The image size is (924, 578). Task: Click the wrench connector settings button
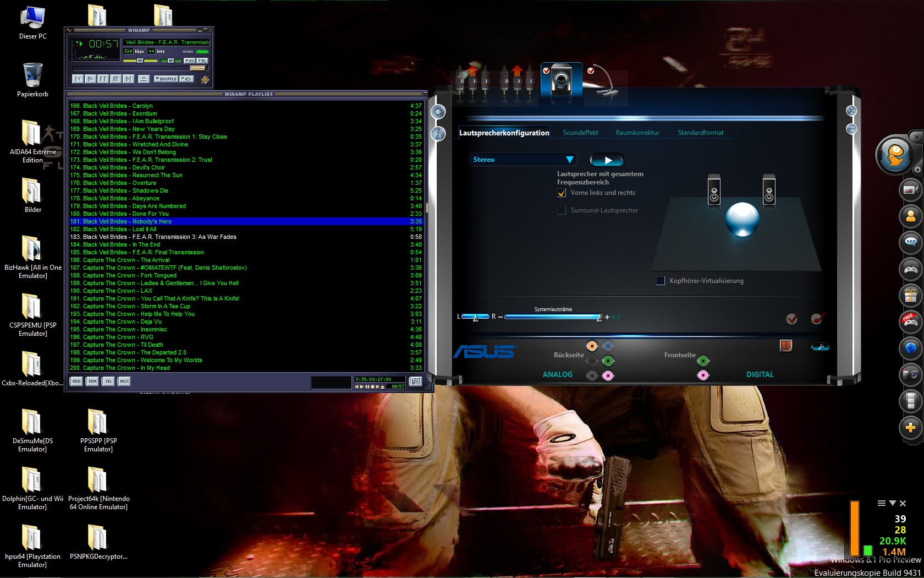(x=820, y=347)
